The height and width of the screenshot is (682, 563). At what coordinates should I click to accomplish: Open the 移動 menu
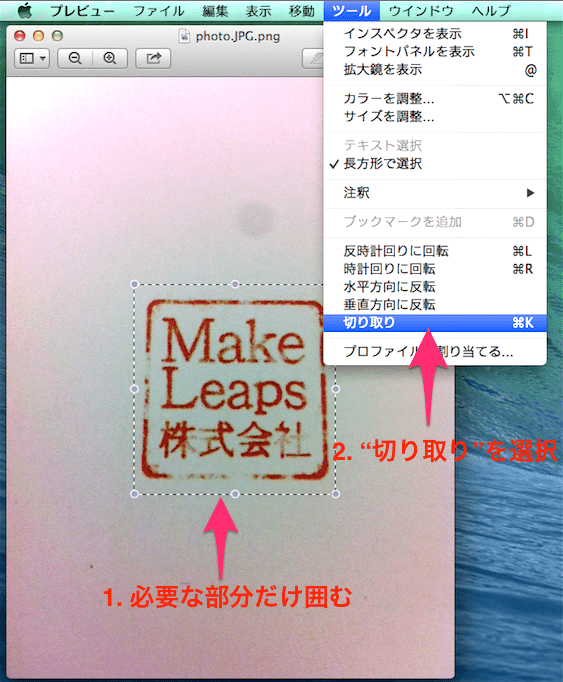(302, 10)
